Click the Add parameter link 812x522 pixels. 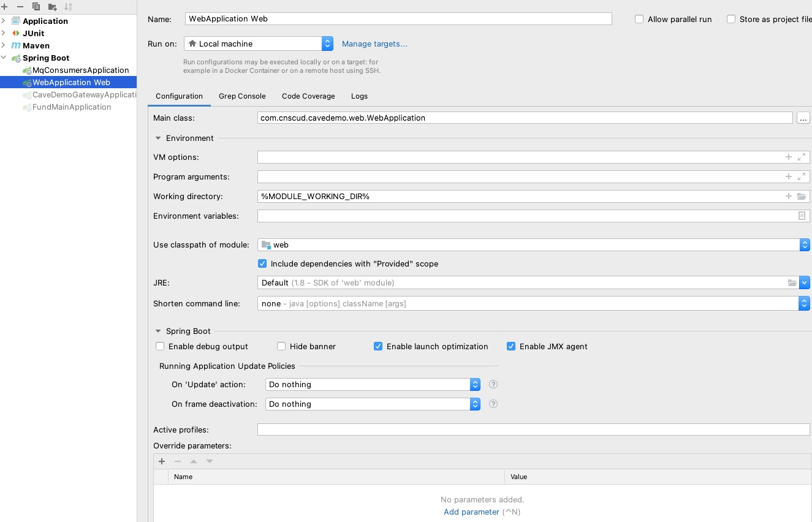click(471, 512)
